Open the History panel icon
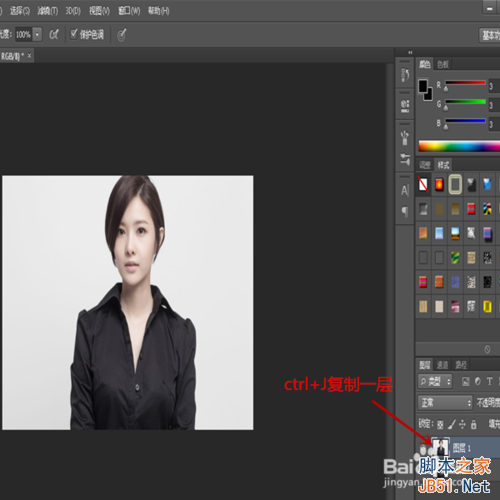The image size is (500, 500). (x=405, y=75)
